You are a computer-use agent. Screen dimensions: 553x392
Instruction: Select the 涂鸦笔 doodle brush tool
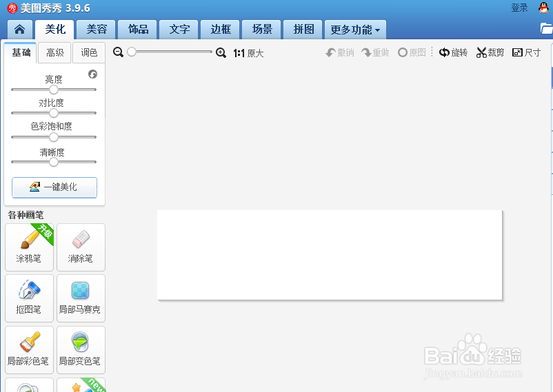coord(29,247)
